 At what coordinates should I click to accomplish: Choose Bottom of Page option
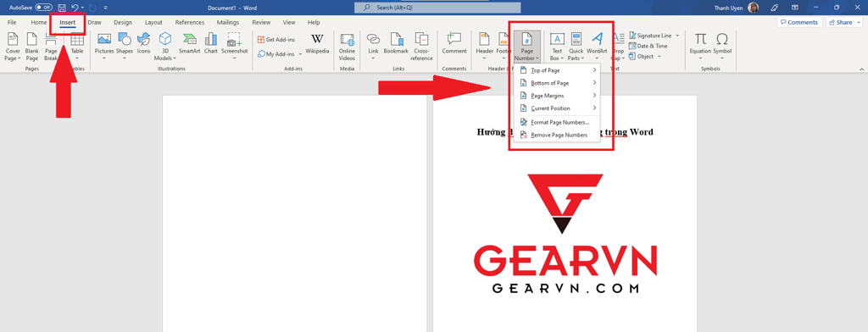pos(558,83)
